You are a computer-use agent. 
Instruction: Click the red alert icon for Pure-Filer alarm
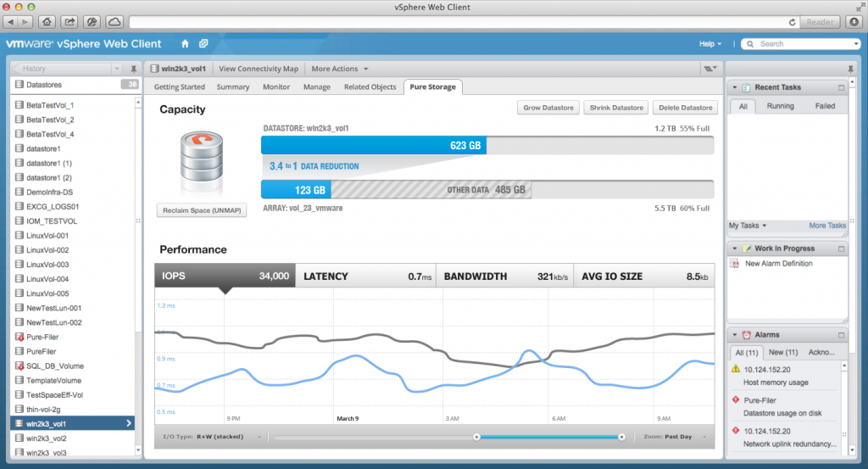click(x=736, y=399)
